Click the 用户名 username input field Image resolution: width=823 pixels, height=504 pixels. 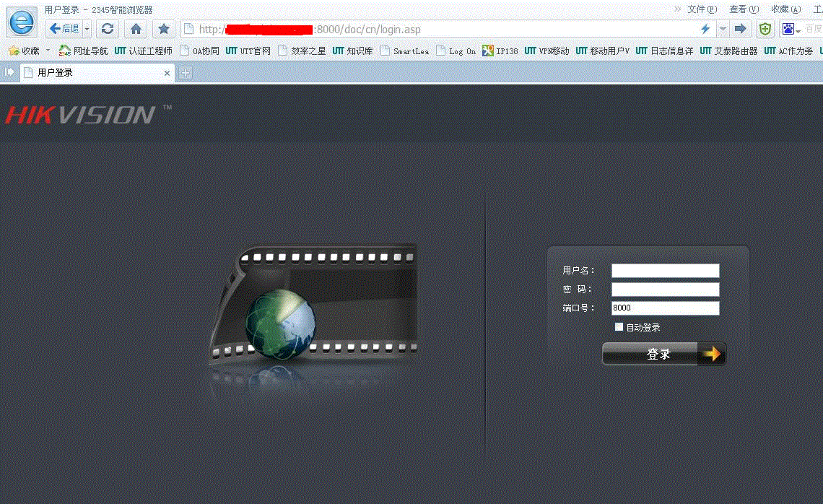pyautogui.click(x=665, y=270)
